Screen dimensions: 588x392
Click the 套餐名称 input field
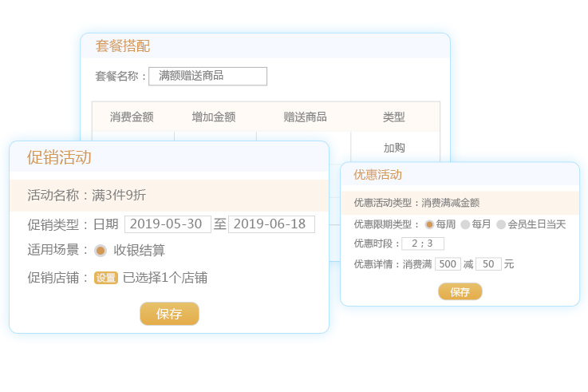(x=207, y=76)
